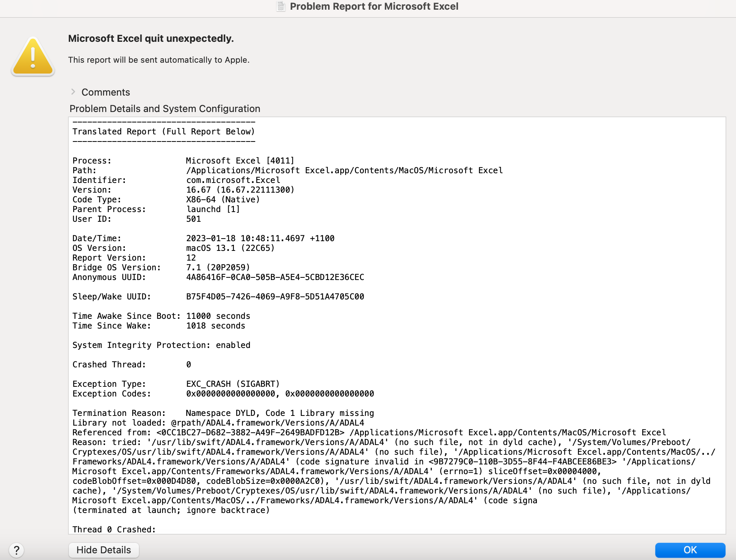The height and width of the screenshot is (560, 736).
Task: Click 'Time Since Wake: 1018 seconds'
Action: point(159,326)
